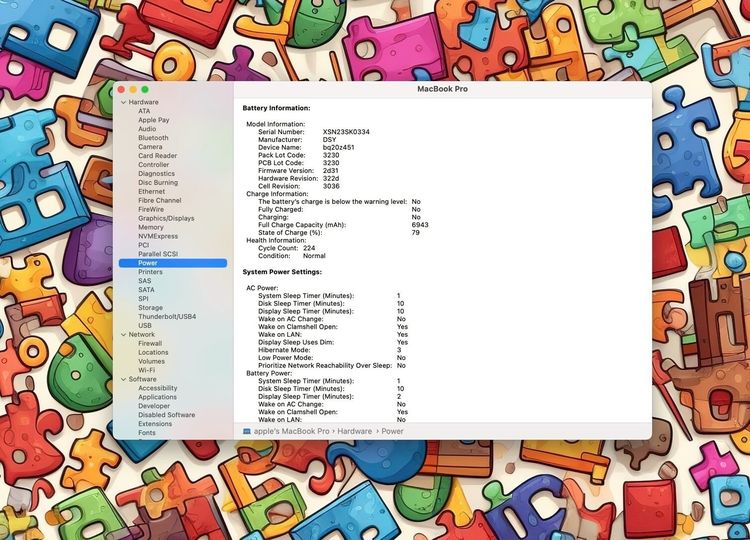Open Applications under Software
The image size is (750, 540).
157,397
